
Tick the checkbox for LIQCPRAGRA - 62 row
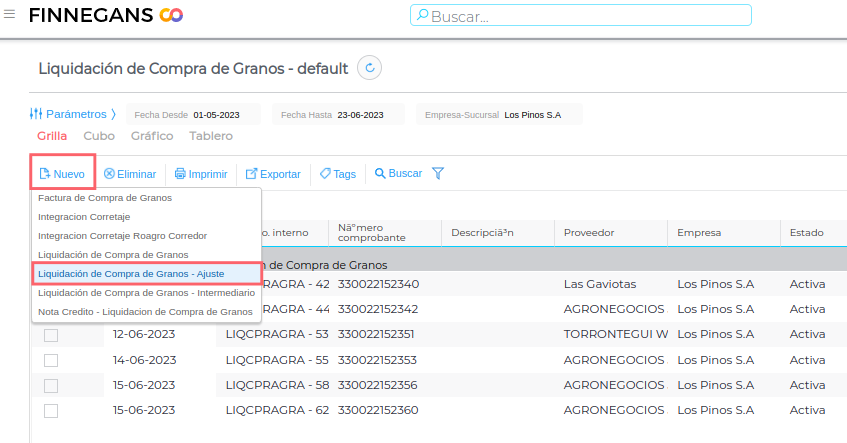pos(51,411)
